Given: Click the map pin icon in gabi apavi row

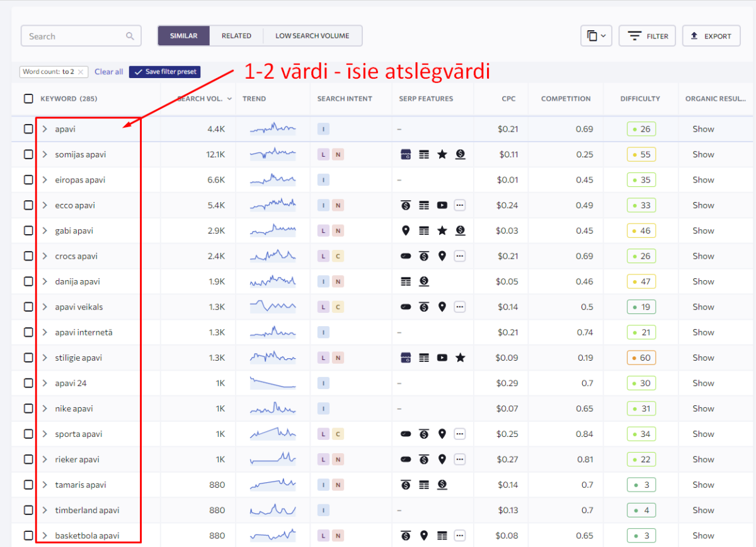Looking at the screenshot, I should (406, 230).
